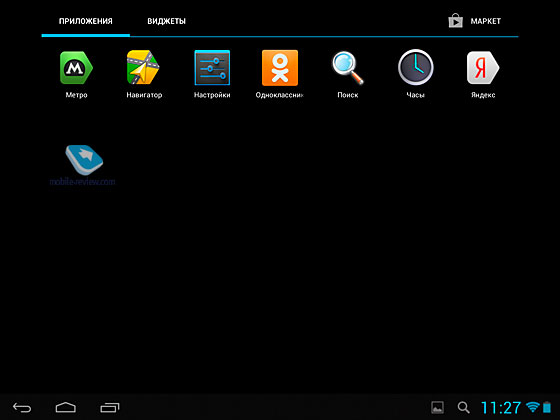Switch to the Приложения tab
Screen dimensions: 560x420
(86, 21)
